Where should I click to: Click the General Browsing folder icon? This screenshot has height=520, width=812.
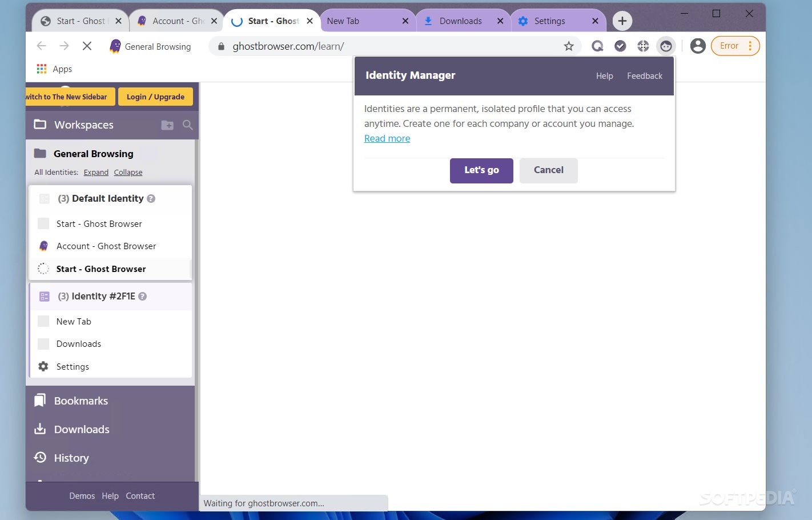40,153
